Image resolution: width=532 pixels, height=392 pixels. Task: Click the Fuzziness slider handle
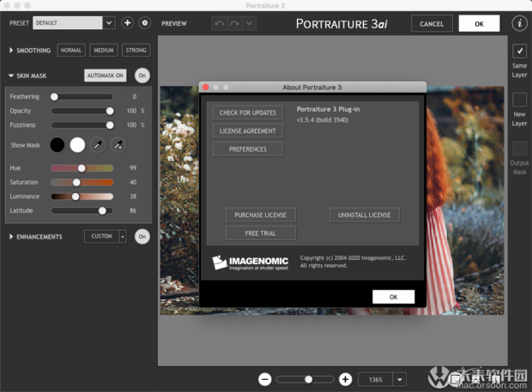(110, 125)
